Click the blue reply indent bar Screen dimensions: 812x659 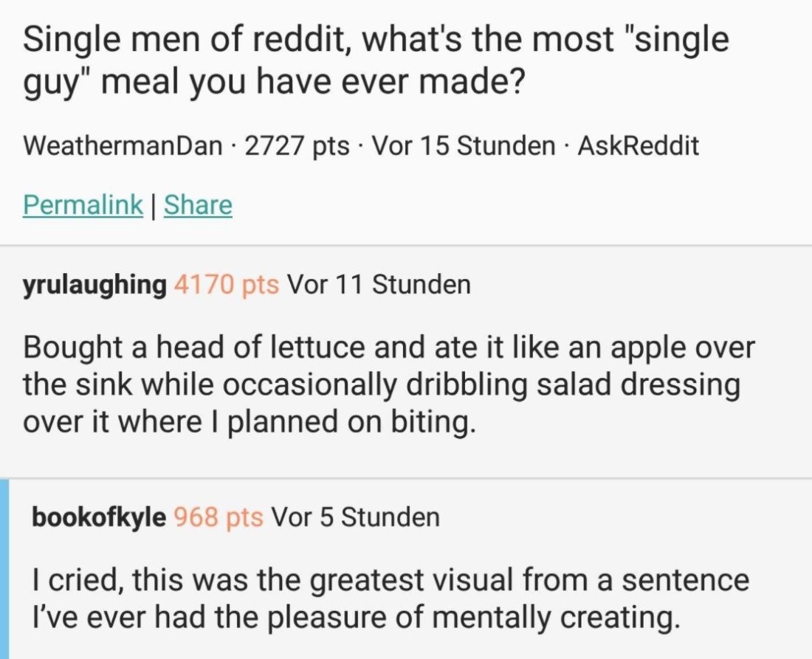pyautogui.click(x=4, y=568)
